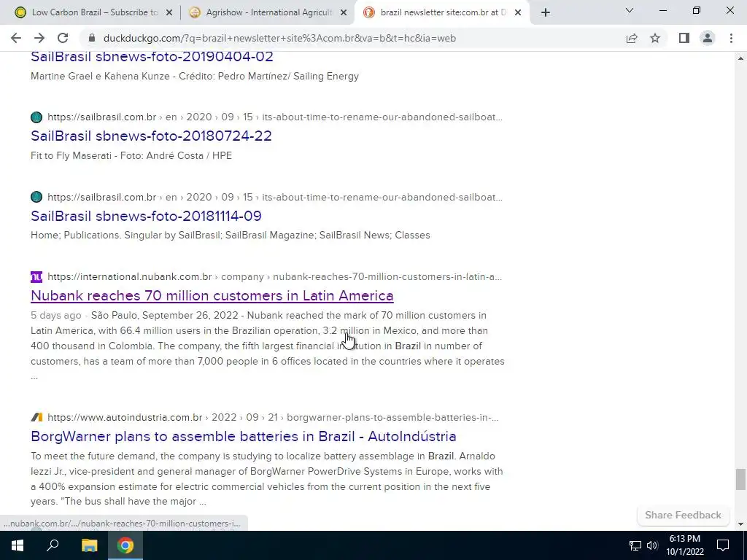Click the page scrollbar thumb

(x=740, y=479)
